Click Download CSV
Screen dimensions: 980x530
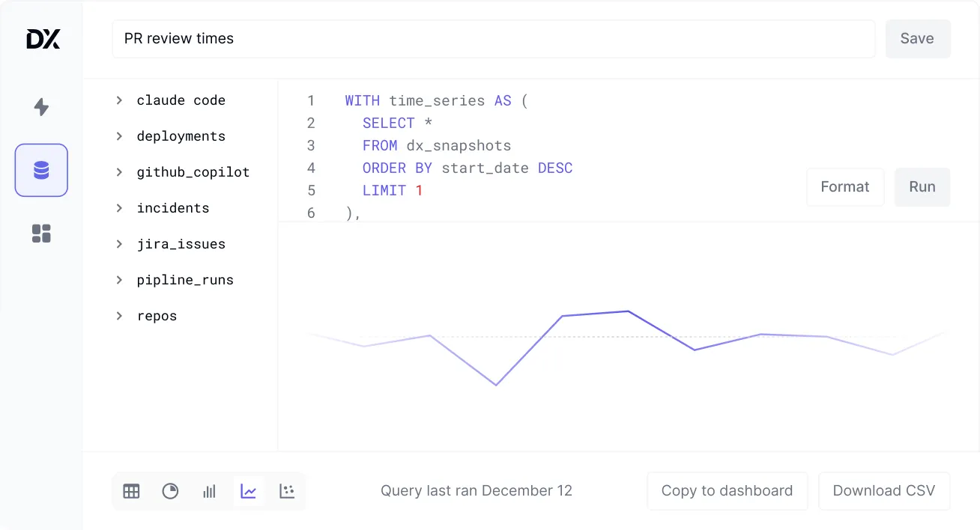(x=884, y=491)
